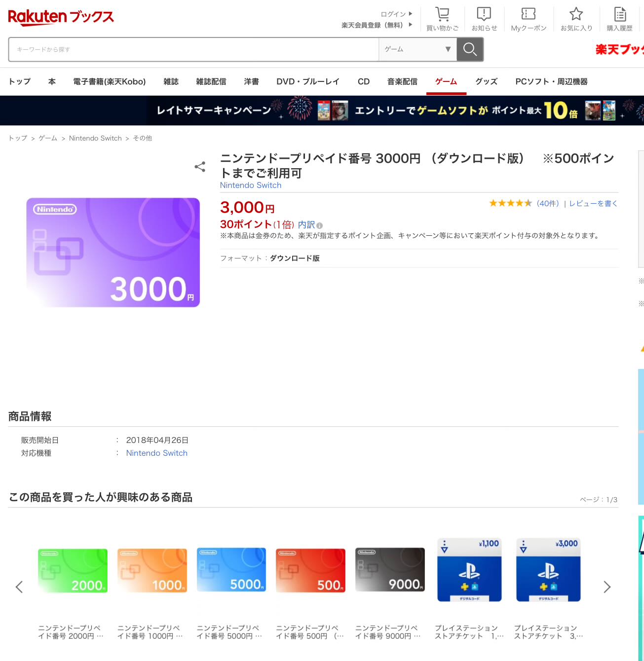The width and height of the screenshot is (644, 661).
Task: Select the 洋書 navigation tab
Action: click(252, 81)
